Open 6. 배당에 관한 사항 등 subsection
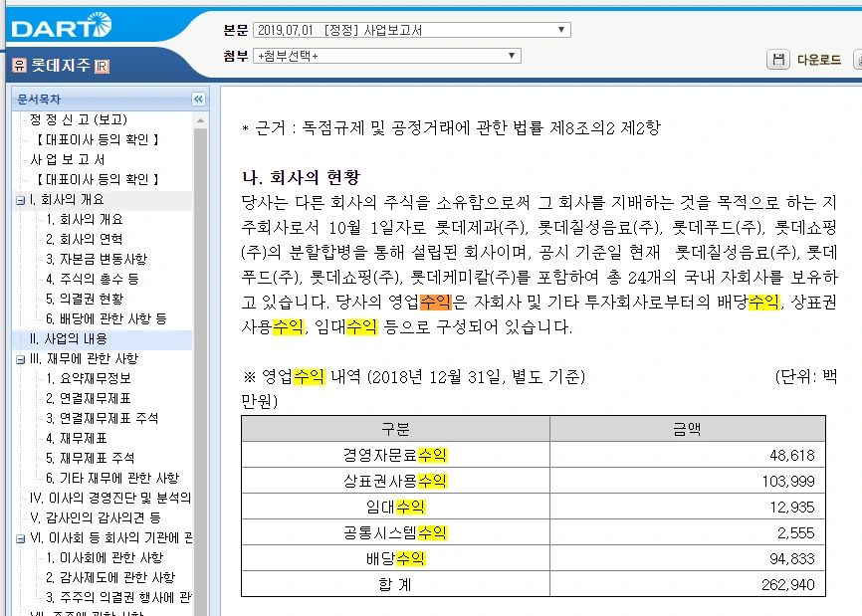Image resolution: width=862 pixels, height=616 pixels. click(x=107, y=318)
